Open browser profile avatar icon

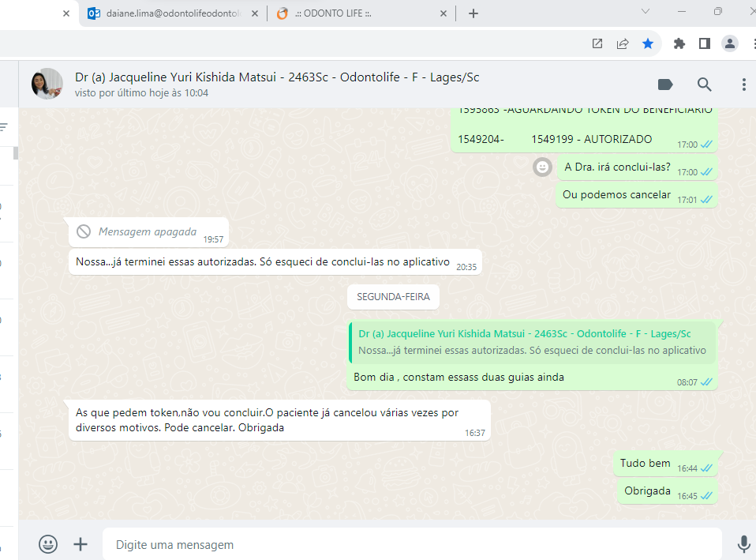coord(730,44)
